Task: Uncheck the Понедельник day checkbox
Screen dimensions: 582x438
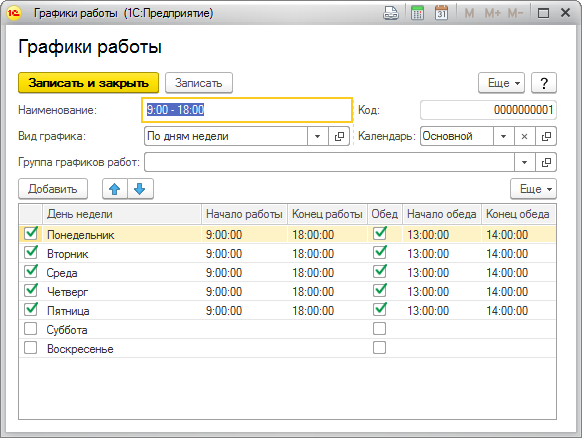Action: point(30,233)
